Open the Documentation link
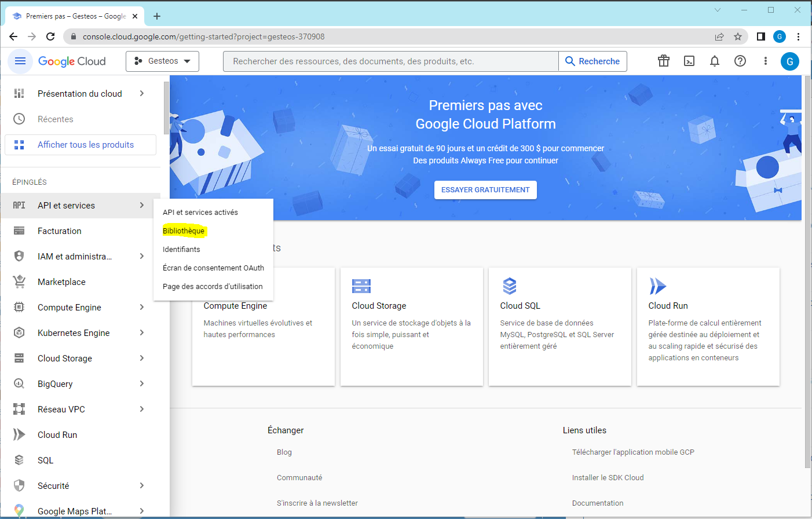 tap(598, 503)
